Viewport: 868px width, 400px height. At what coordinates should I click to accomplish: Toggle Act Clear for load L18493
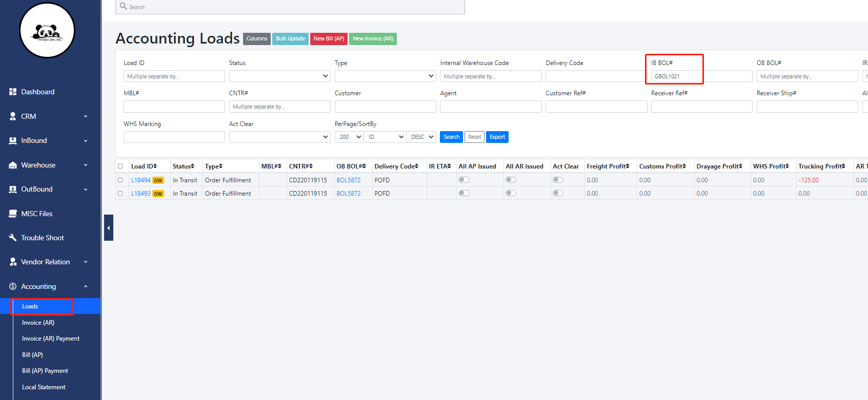pos(558,193)
